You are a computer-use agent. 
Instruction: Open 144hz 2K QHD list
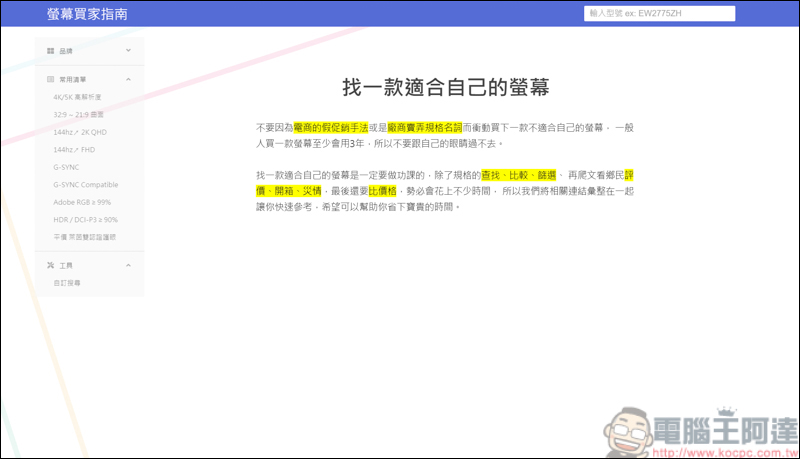[80, 132]
